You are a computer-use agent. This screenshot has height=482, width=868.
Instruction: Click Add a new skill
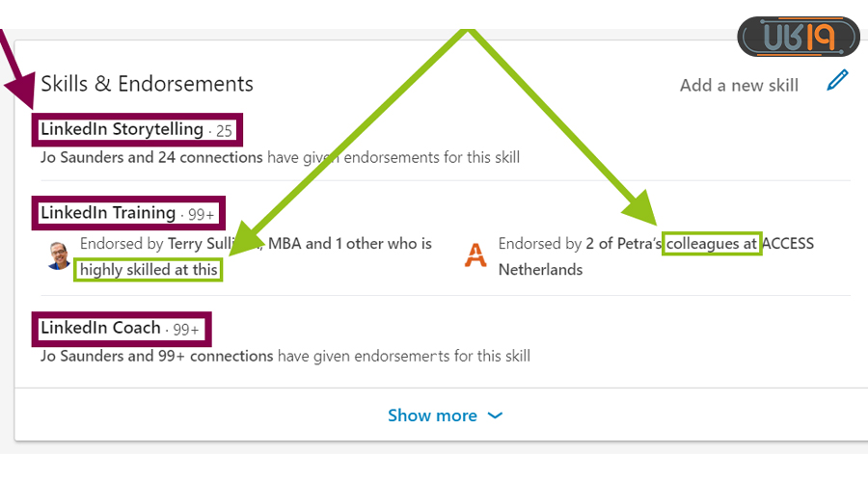pyautogui.click(x=739, y=85)
